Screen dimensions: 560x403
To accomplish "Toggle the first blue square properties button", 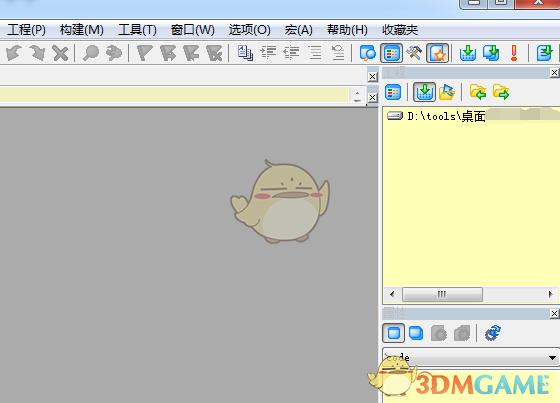I will [x=394, y=333].
